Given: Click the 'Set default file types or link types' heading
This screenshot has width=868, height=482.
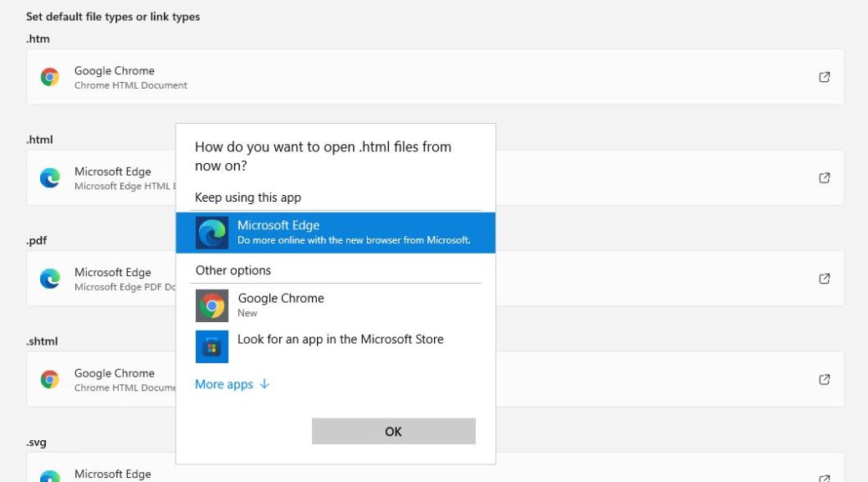Looking at the screenshot, I should tap(113, 17).
